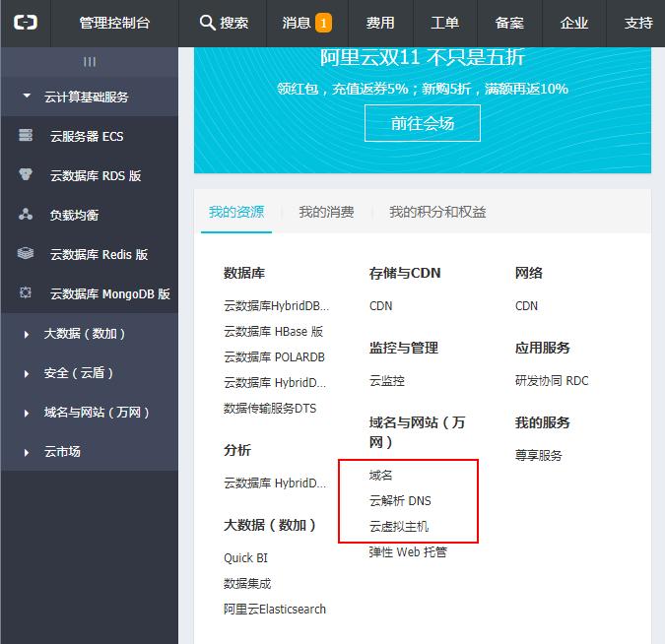
Task: Switch to the 我的积分和权益 tab
Action: pyautogui.click(x=437, y=212)
